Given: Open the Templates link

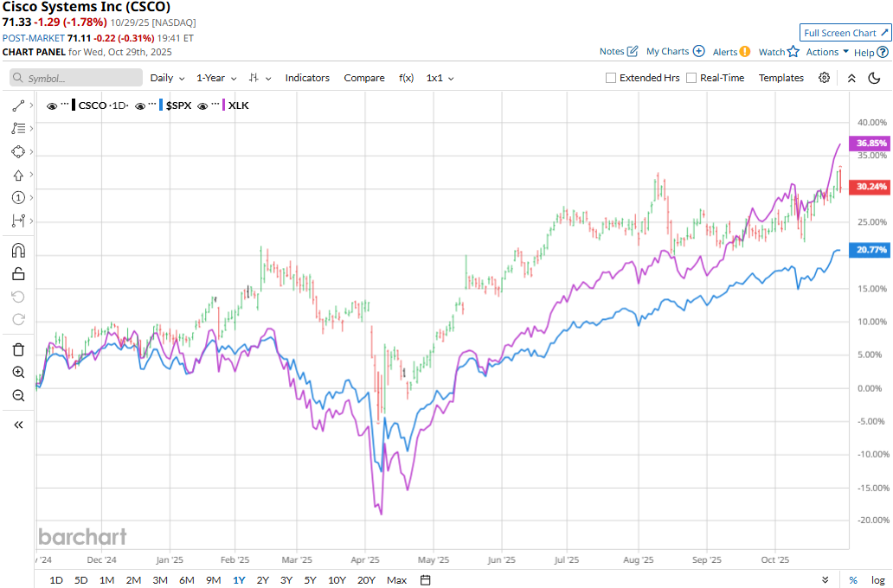Looking at the screenshot, I should [x=781, y=78].
